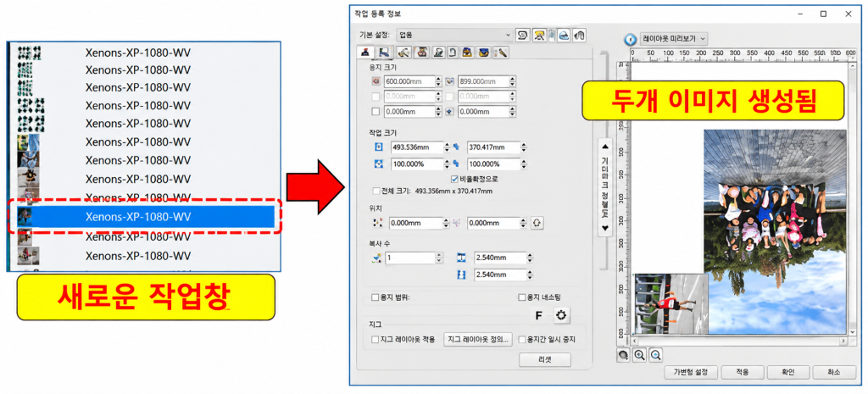868x394 pixels.
Task: Click the middle zoom magnifier below preview
Action: click(x=640, y=355)
